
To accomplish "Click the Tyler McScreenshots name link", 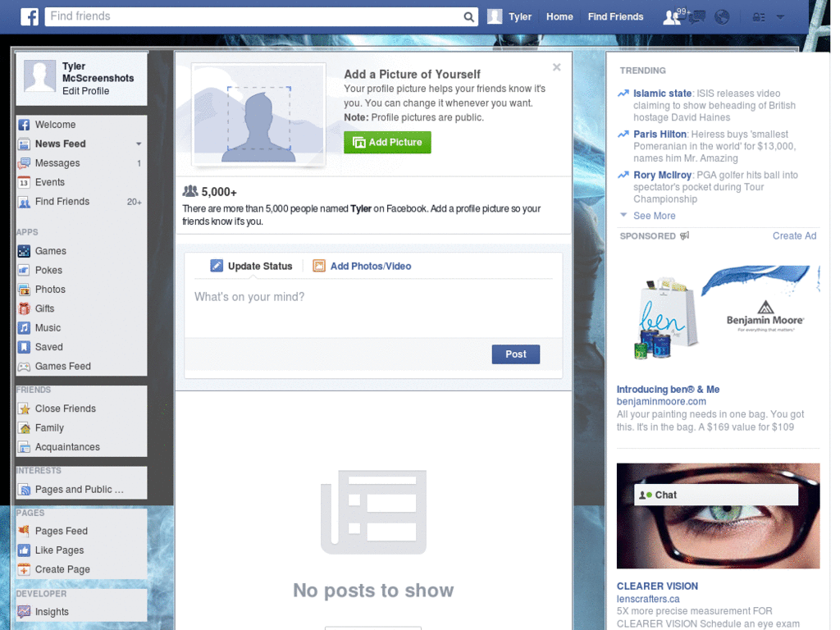I will [x=98, y=72].
